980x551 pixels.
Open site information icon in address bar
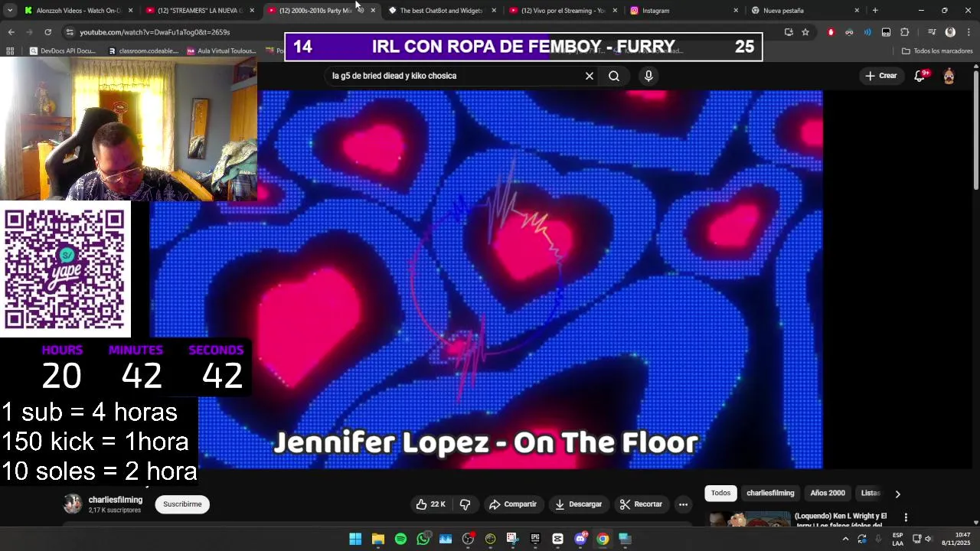(x=70, y=32)
